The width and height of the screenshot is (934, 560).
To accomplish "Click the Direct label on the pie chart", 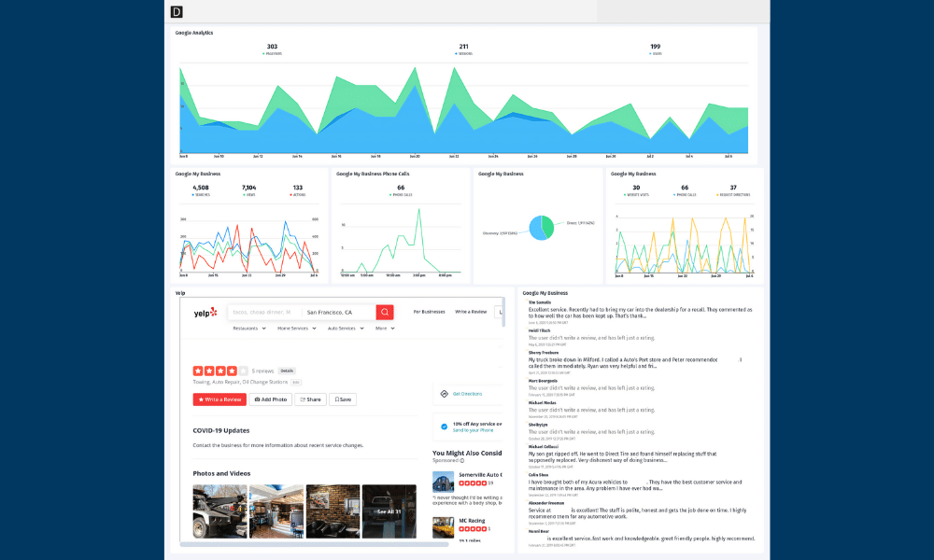I will 580,223.
